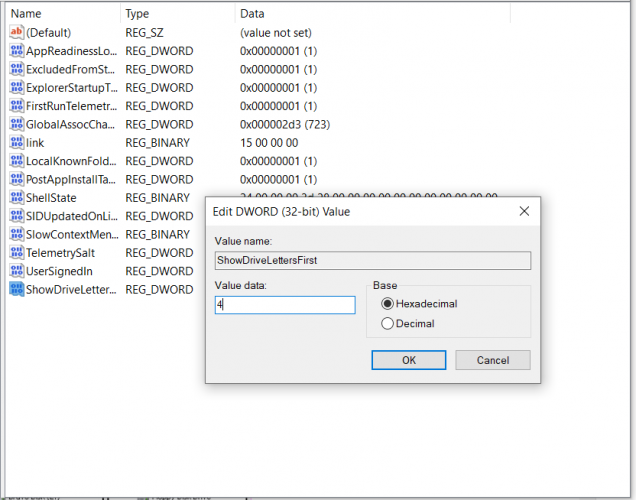
Task: Click the AppReadinessLo... DWORD icon
Action: (17, 51)
